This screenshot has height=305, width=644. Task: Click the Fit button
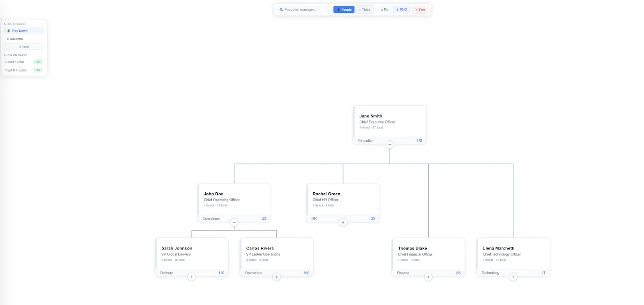click(x=384, y=10)
